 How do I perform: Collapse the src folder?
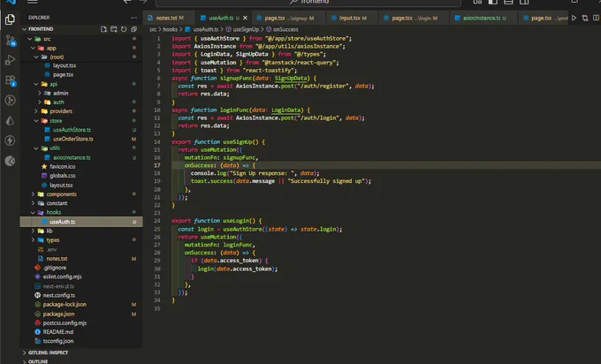tap(29, 39)
